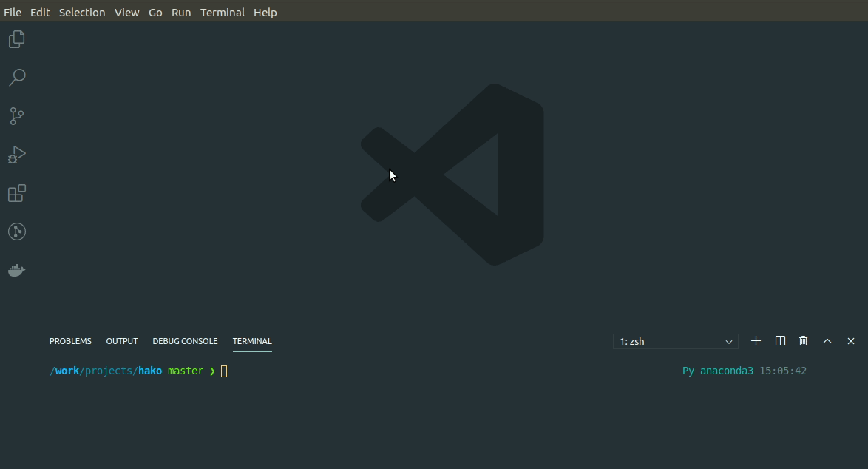Viewport: 868px width, 469px height.
Task: Open the Terminal menu
Action: point(223,12)
